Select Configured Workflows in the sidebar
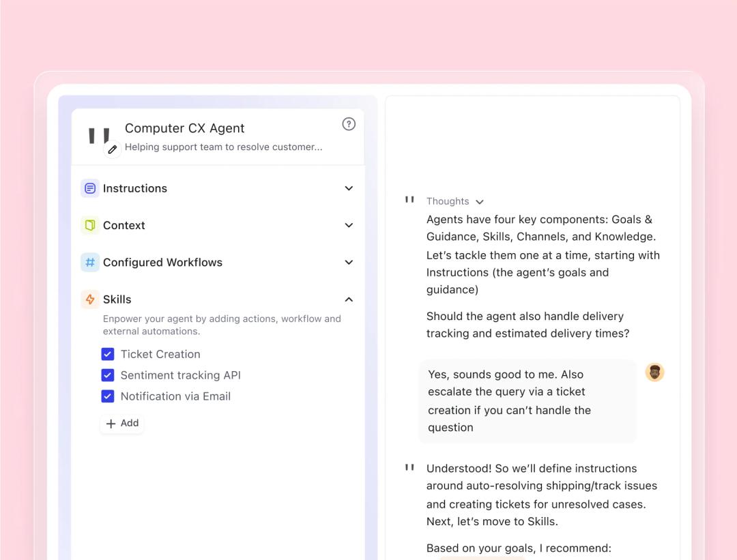Screen dimensions: 737x560 [348, 262]
